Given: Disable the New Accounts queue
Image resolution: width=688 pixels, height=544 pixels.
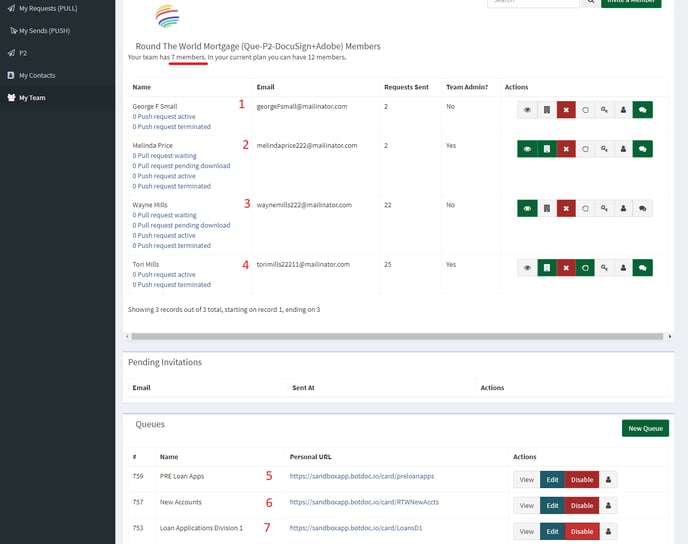Looking at the screenshot, I should (581, 505).
